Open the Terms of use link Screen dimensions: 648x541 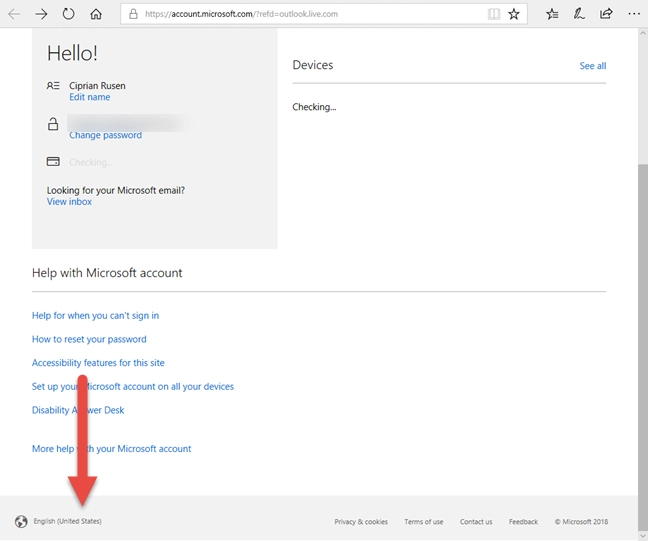pos(424,522)
